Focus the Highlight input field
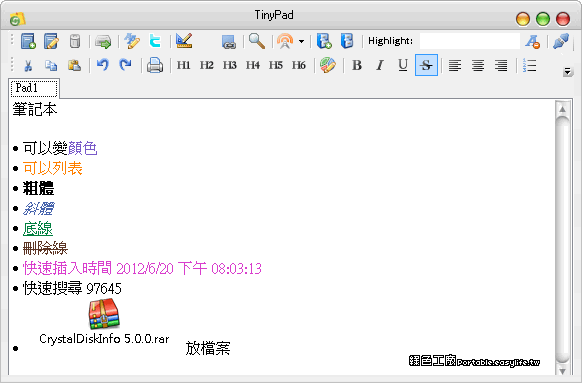582x383 pixels. [x=470, y=41]
